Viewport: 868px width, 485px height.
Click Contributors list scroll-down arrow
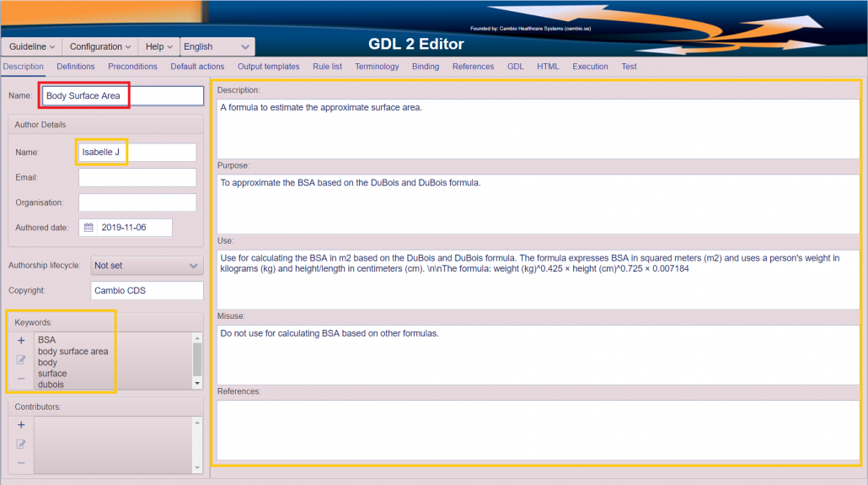[x=197, y=468]
